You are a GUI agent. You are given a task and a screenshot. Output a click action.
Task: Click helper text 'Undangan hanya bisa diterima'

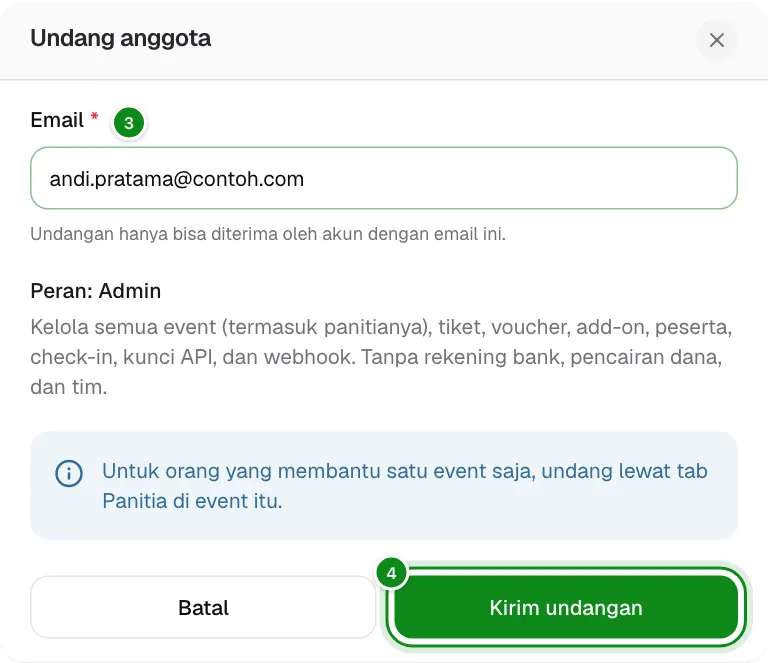pyautogui.click(x=268, y=234)
